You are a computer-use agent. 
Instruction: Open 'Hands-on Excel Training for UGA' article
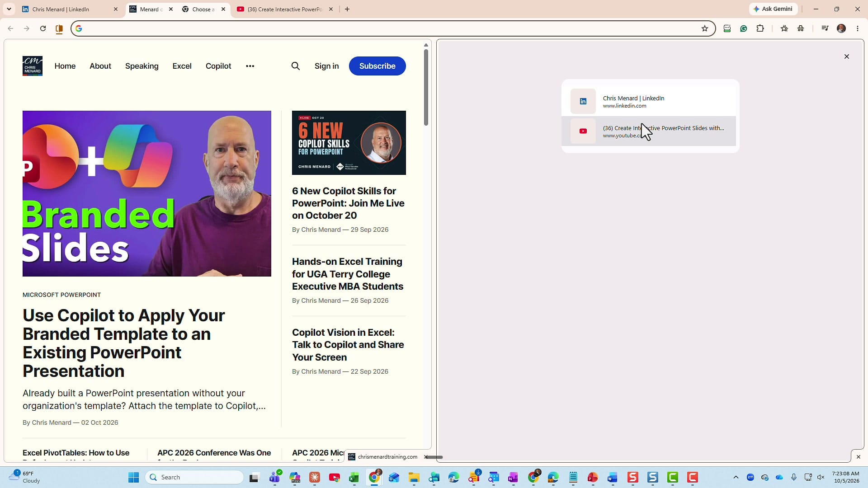pyautogui.click(x=348, y=274)
